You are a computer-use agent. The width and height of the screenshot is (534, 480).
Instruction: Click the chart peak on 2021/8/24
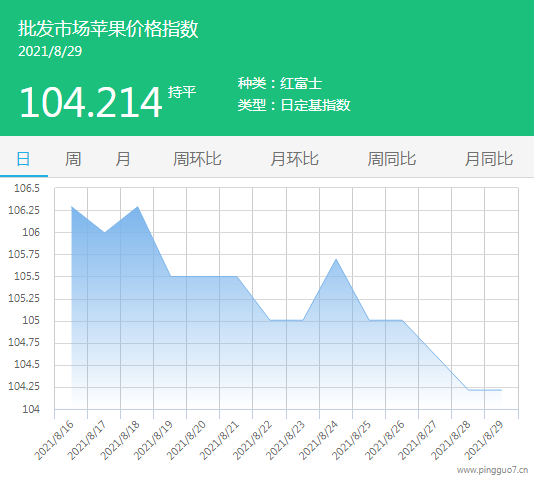click(x=336, y=259)
